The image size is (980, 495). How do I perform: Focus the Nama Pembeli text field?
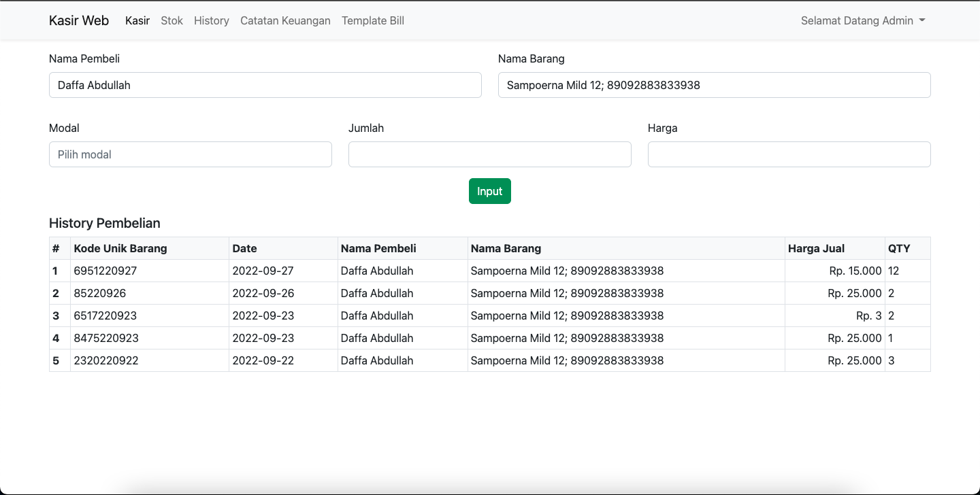click(x=265, y=85)
